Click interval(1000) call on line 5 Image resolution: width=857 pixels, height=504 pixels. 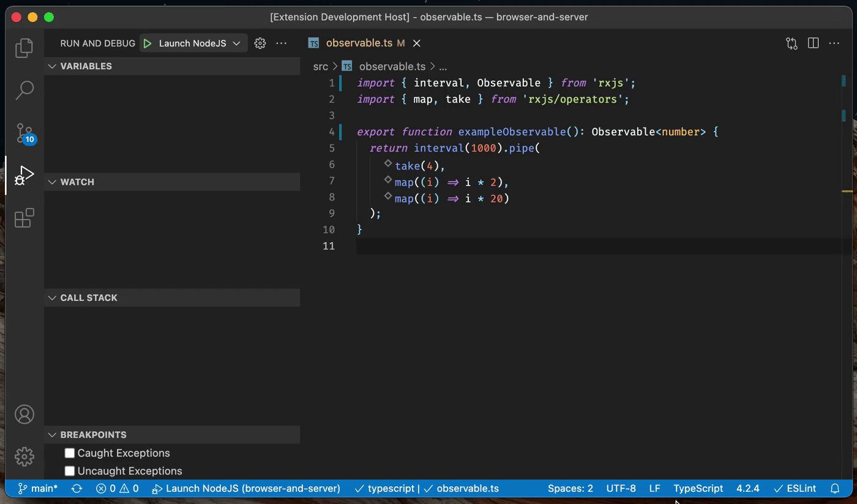pos(458,148)
